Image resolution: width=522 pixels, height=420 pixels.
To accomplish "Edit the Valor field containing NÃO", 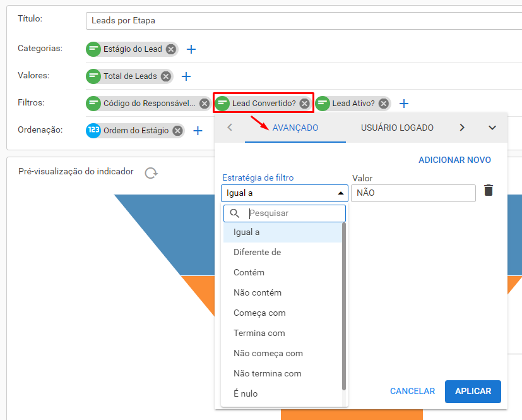I will pos(413,193).
